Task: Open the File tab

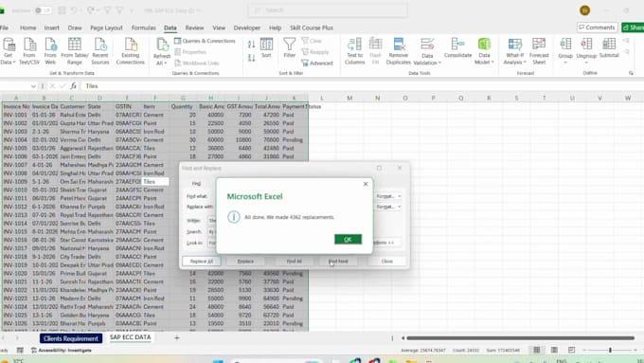Action: click(4, 27)
